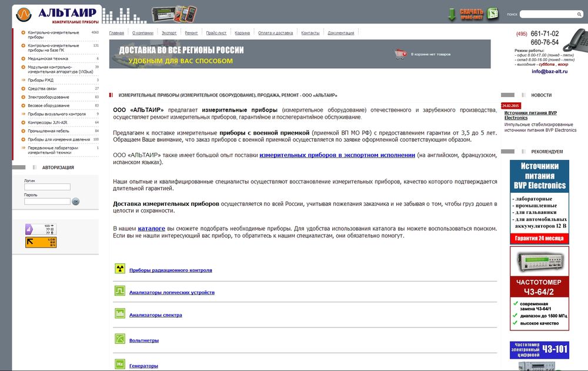Screen dimensions: 588x371
Task: Open Анализаторы логических устройств link
Action: point(172,292)
